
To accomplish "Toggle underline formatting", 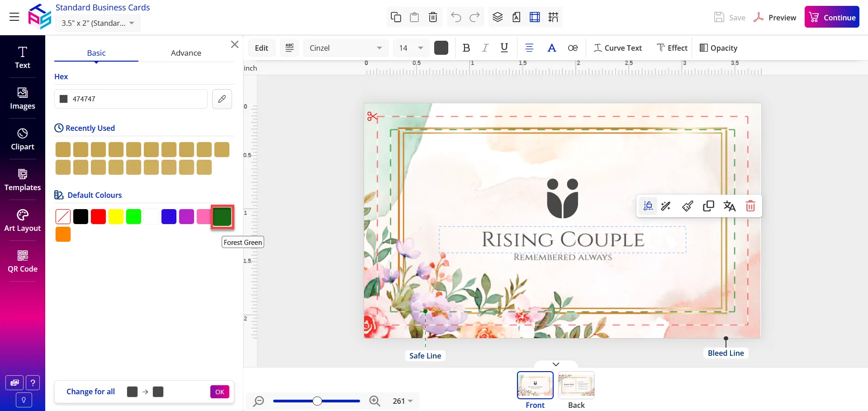I will [504, 48].
